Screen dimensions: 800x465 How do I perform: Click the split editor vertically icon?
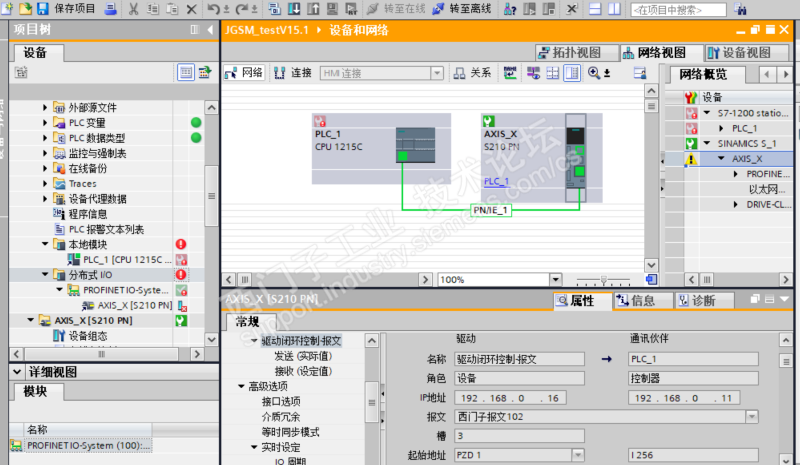click(614, 9)
